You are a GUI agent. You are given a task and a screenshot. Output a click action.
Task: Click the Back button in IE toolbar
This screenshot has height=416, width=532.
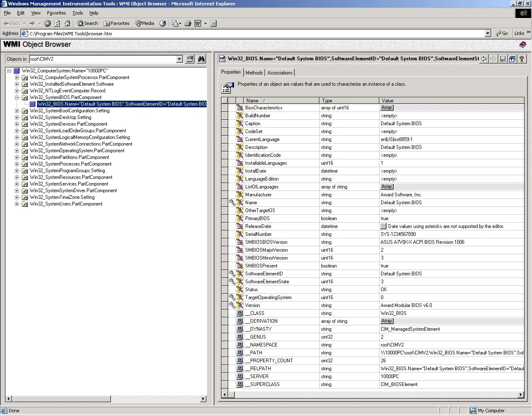12,23
